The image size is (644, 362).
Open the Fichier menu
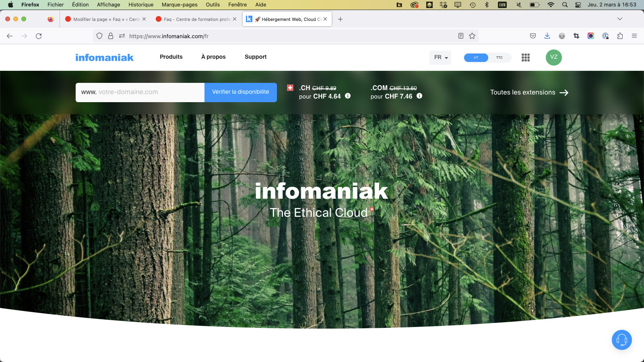(56, 5)
